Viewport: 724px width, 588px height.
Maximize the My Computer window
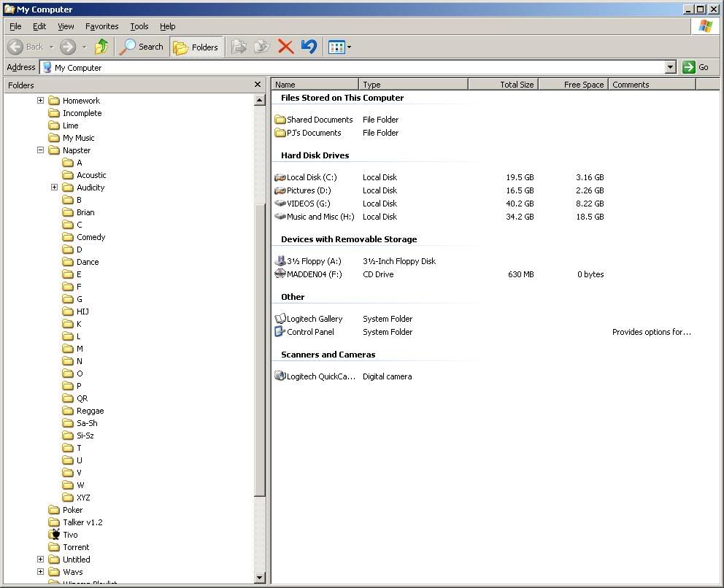701,9
